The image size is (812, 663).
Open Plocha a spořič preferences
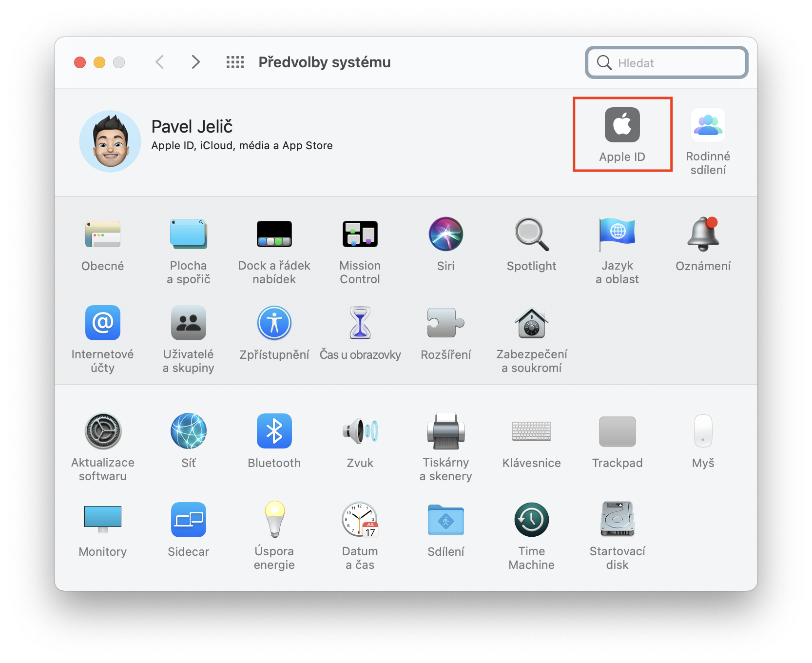188,252
